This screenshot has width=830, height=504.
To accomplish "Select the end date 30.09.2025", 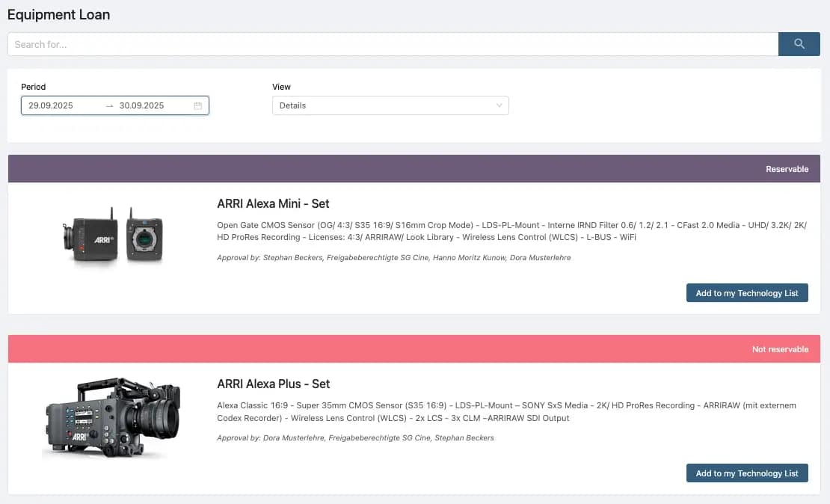I will point(141,106).
